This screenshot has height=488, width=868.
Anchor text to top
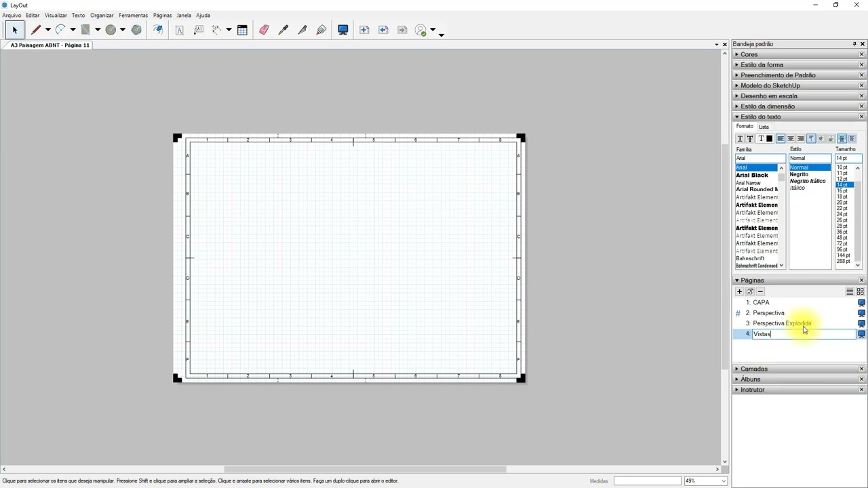pos(811,138)
